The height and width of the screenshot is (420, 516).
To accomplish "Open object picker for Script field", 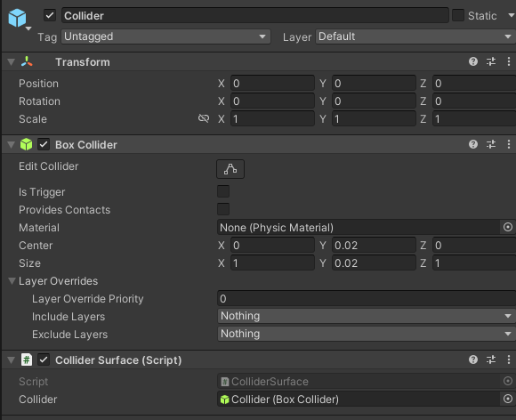I will pyautogui.click(x=508, y=381).
